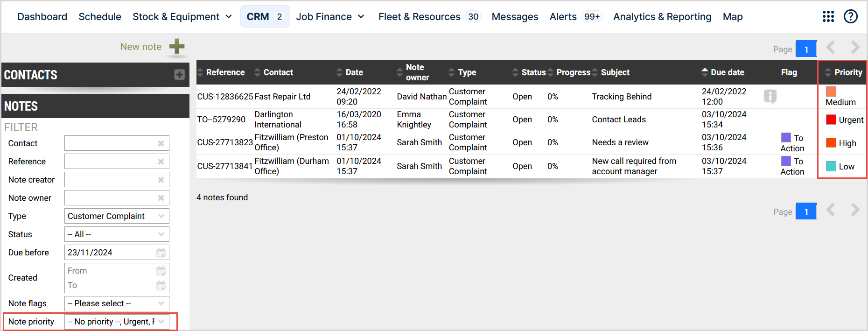This screenshot has width=868, height=331.
Task: Select page 1 button at bottom
Action: point(806,211)
